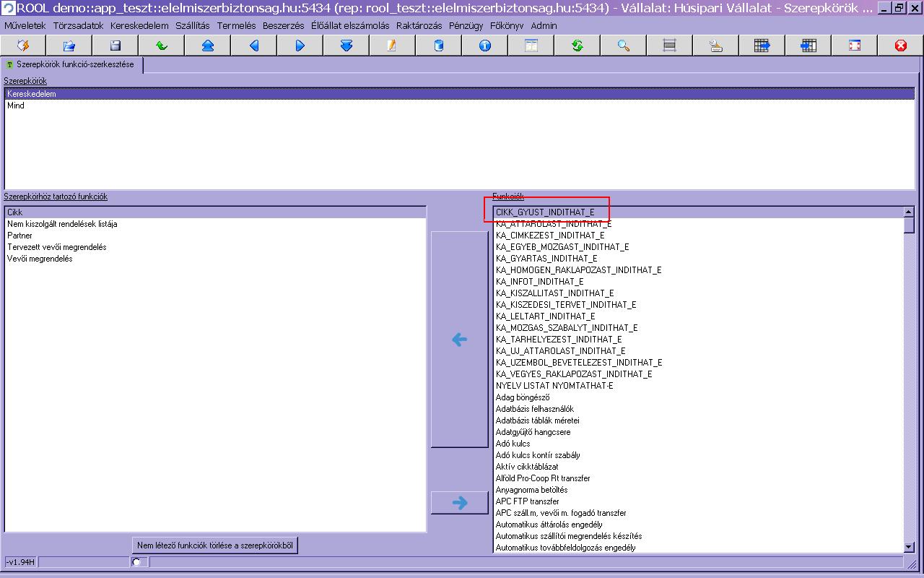Select 'Anyagnorma betöltés' function

pyautogui.click(x=699, y=490)
